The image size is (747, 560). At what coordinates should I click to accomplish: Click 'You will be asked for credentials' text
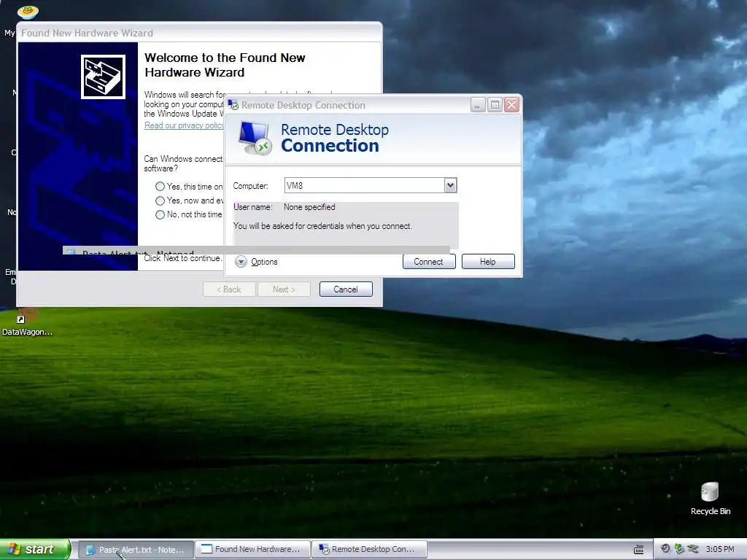click(x=323, y=226)
